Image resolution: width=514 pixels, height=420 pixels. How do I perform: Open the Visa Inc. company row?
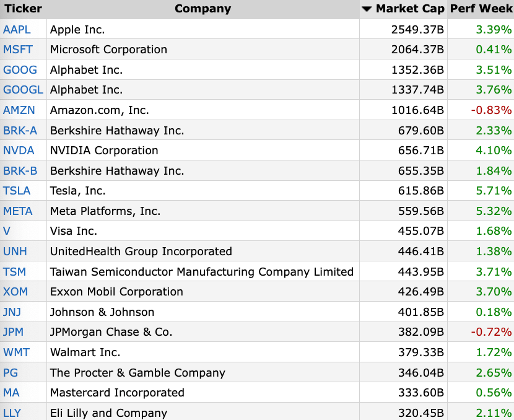click(257, 231)
